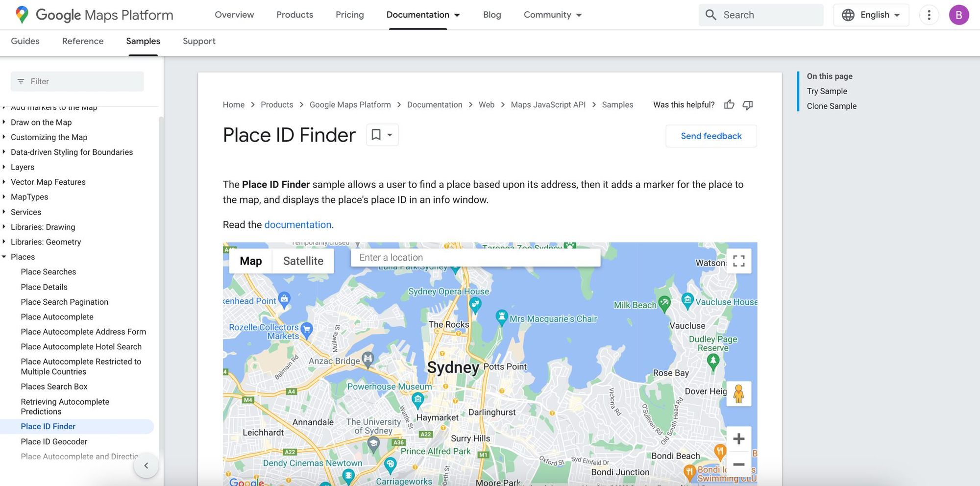The height and width of the screenshot is (486, 980).
Task: Click the Send feedback button
Action: click(711, 136)
